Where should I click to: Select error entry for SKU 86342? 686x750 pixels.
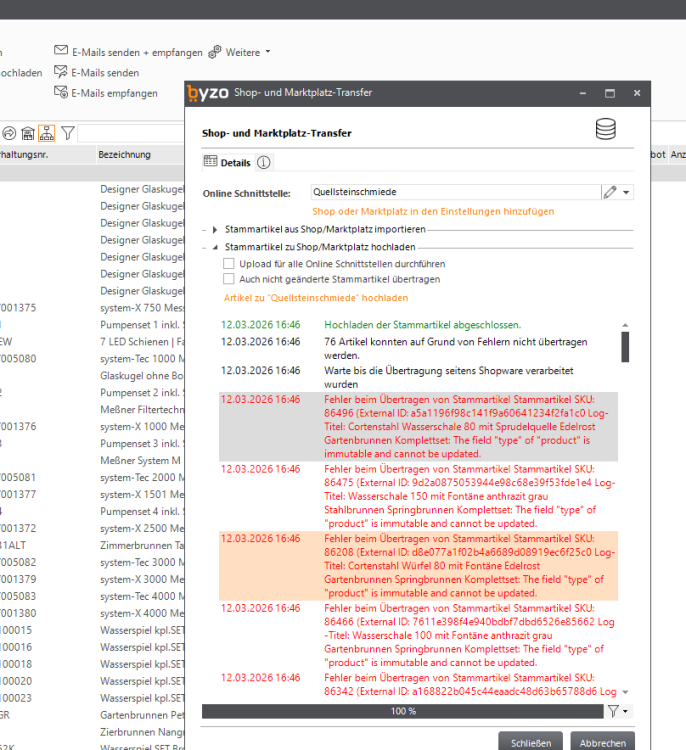pyautogui.click(x=418, y=684)
